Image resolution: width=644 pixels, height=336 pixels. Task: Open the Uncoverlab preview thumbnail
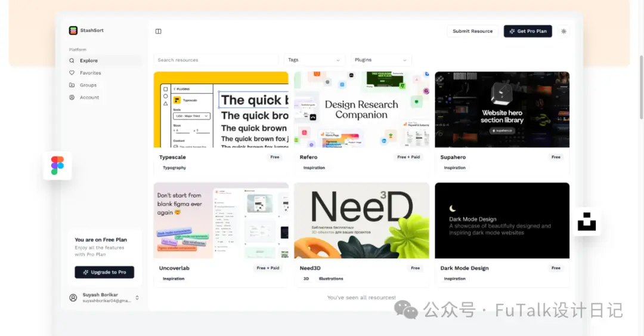coord(221,221)
